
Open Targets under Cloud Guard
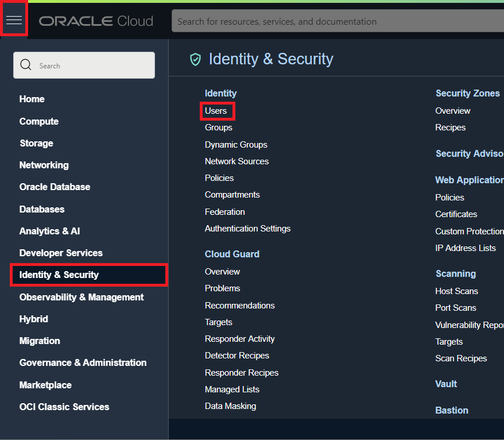click(219, 322)
